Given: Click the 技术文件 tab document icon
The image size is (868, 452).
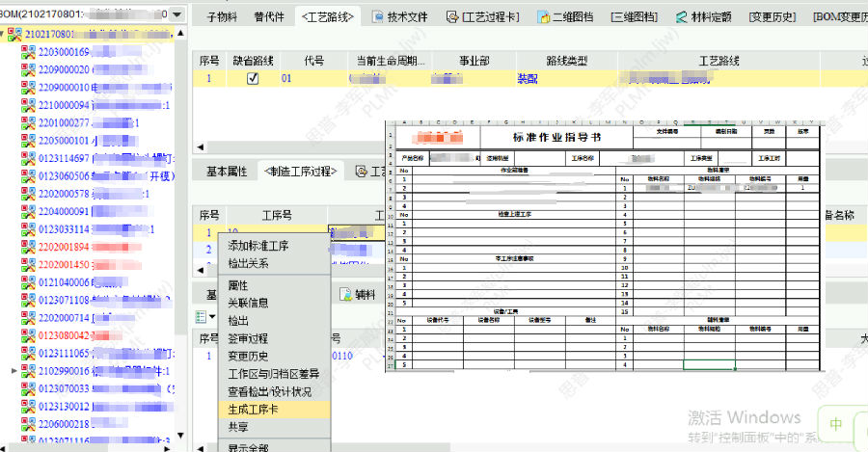Looking at the screenshot, I should click(x=377, y=17).
